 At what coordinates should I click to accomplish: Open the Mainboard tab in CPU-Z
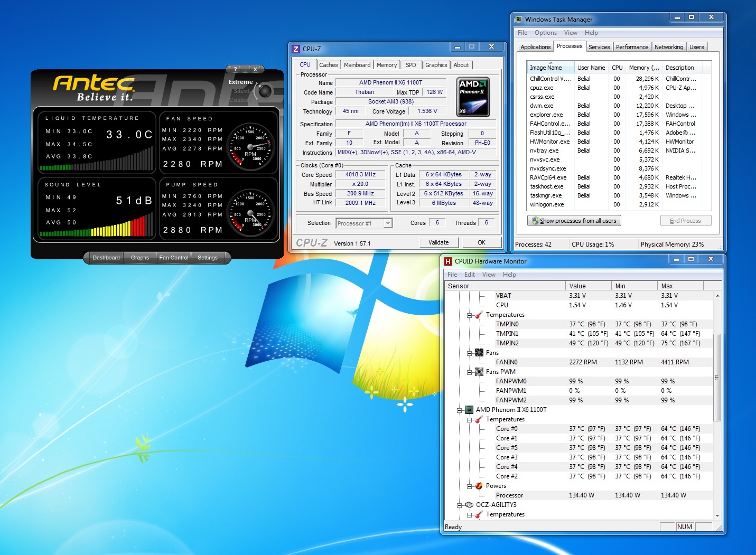point(357,65)
